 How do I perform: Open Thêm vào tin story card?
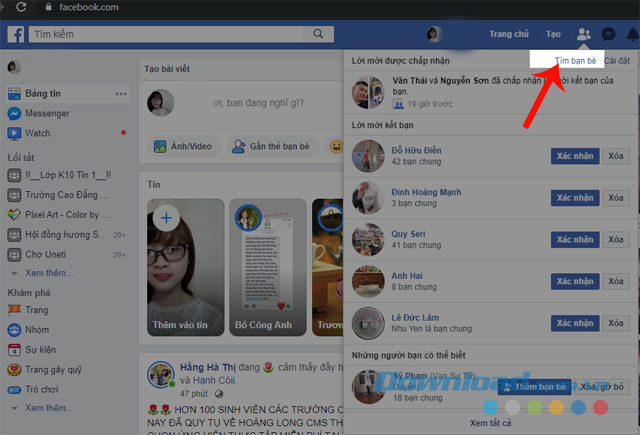186,268
